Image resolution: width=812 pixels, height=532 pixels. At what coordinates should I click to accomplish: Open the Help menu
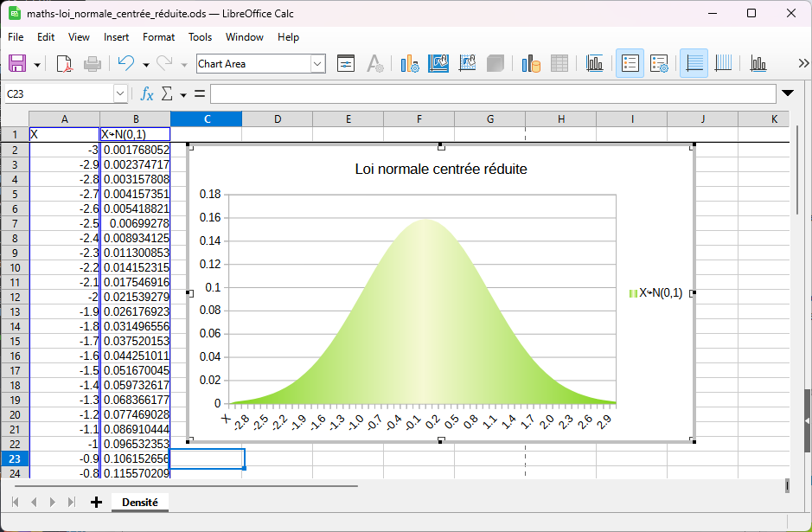tap(288, 37)
